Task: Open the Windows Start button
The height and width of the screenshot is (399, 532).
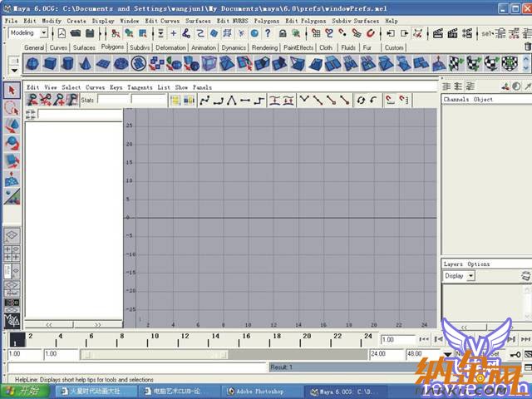Action: (24, 392)
